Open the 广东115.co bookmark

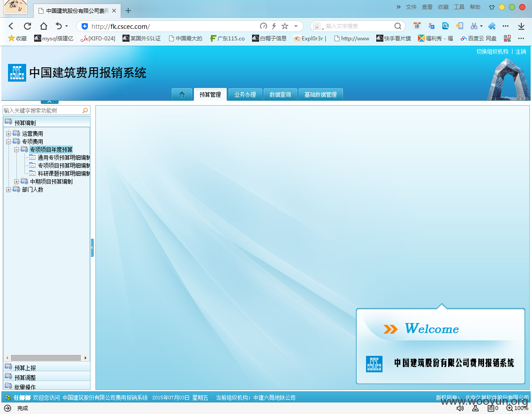227,38
